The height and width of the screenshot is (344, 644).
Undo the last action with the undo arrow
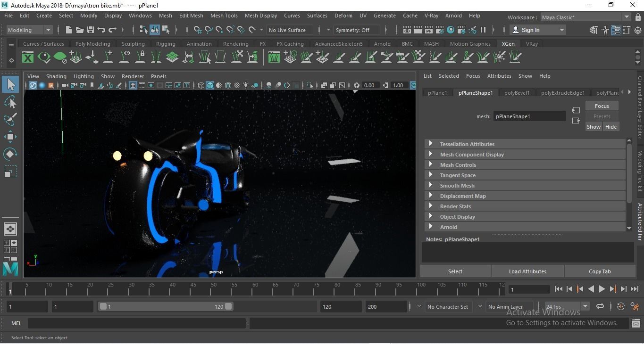point(101,30)
